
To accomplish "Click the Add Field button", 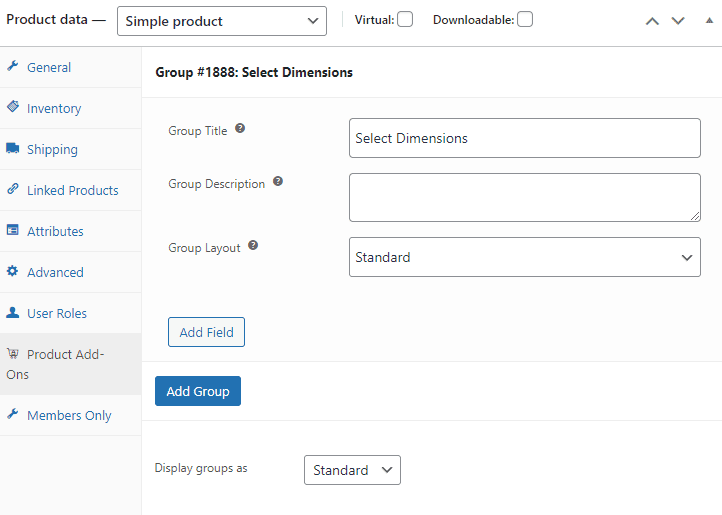I will tap(206, 332).
